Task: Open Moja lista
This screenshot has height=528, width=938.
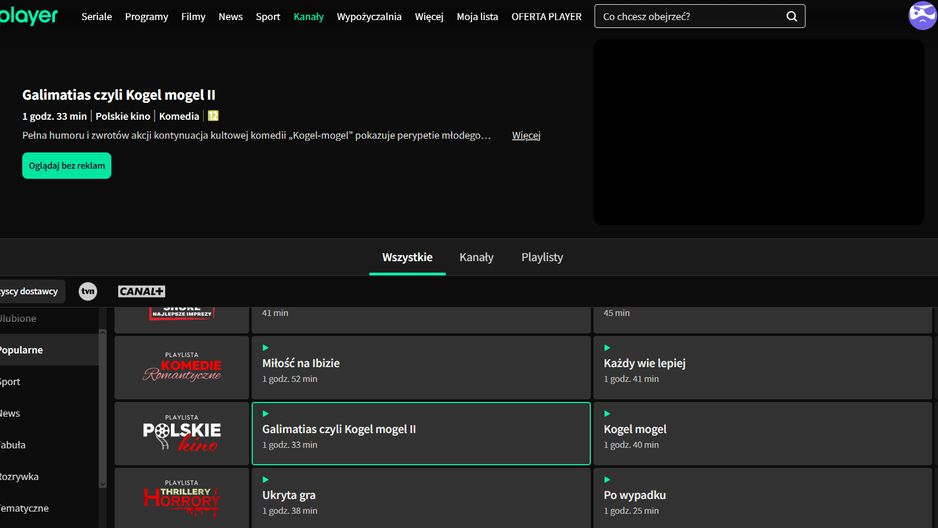Action: pos(477,17)
